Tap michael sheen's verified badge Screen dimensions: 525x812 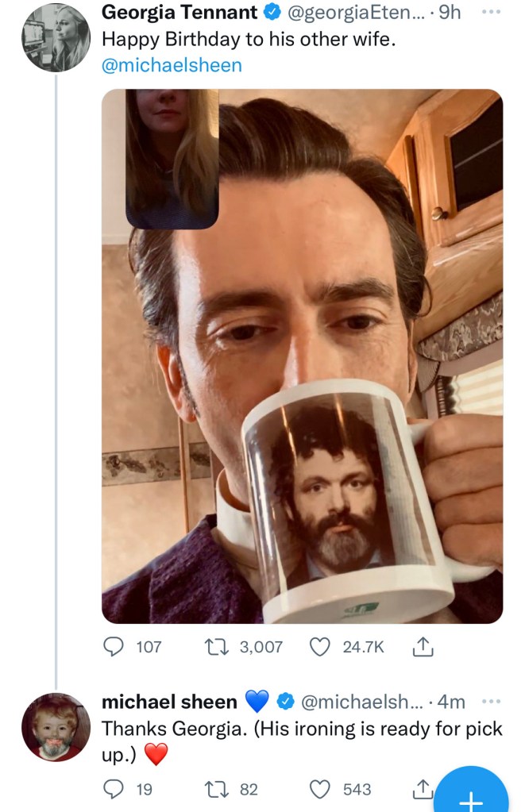point(284,702)
